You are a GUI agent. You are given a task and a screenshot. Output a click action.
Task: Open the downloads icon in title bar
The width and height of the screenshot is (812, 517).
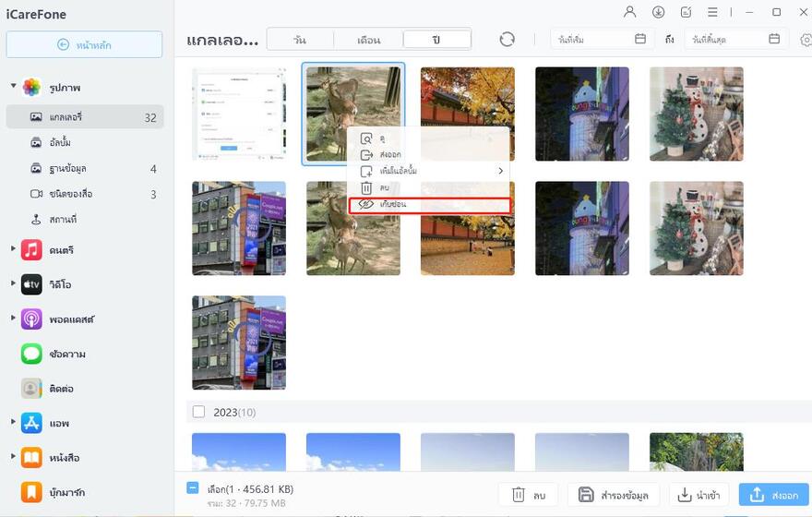(658, 12)
